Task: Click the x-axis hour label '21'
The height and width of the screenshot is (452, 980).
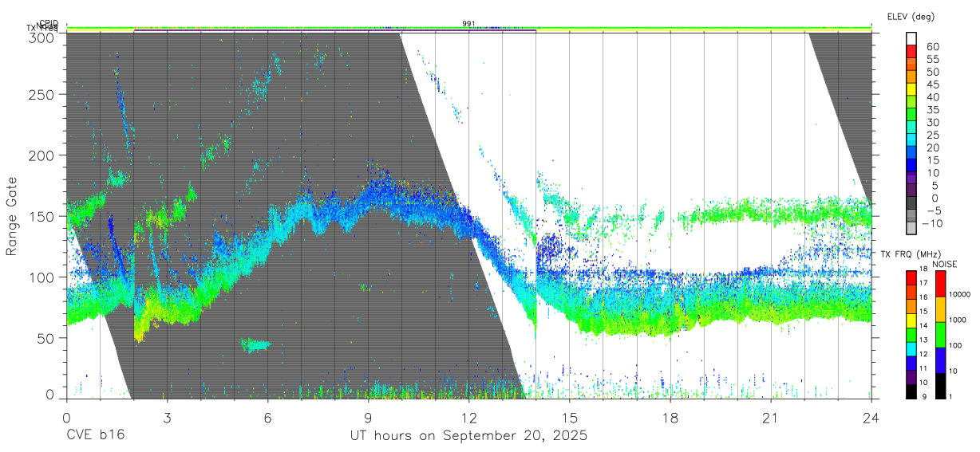Action: [x=771, y=418]
